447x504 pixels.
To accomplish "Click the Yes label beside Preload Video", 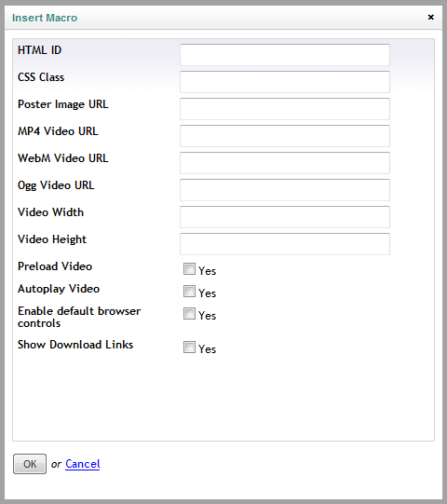I will click(208, 271).
